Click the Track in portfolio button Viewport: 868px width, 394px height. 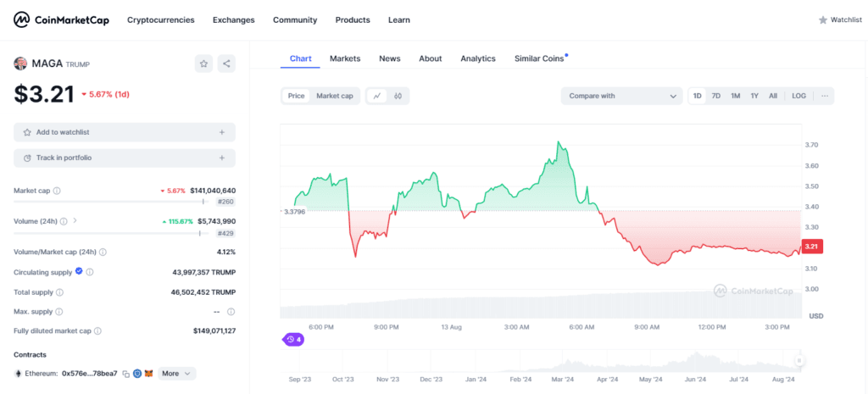(125, 158)
